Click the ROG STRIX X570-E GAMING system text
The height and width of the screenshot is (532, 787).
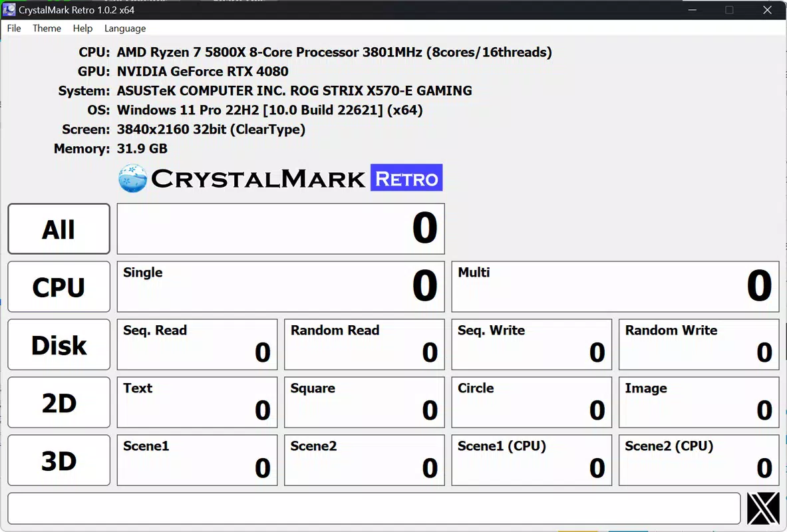[x=294, y=91]
